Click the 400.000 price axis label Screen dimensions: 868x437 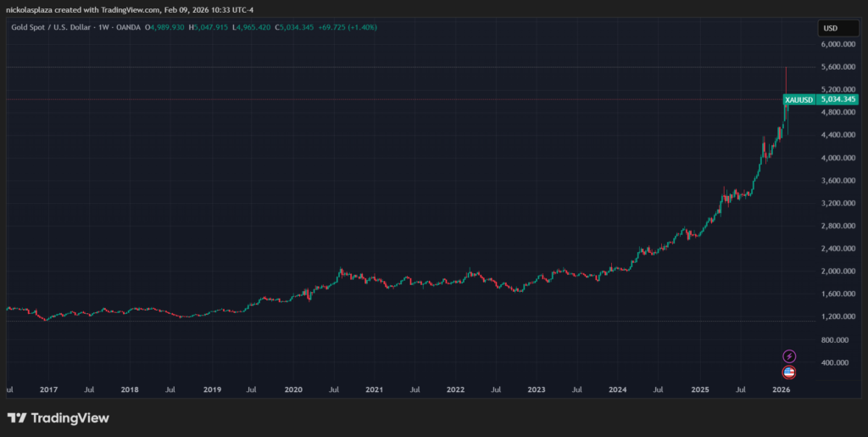click(x=839, y=363)
